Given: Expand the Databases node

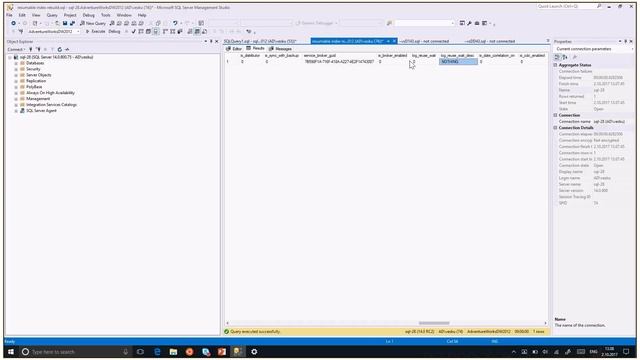Looking at the screenshot, I should pyautogui.click(x=16, y=63).
